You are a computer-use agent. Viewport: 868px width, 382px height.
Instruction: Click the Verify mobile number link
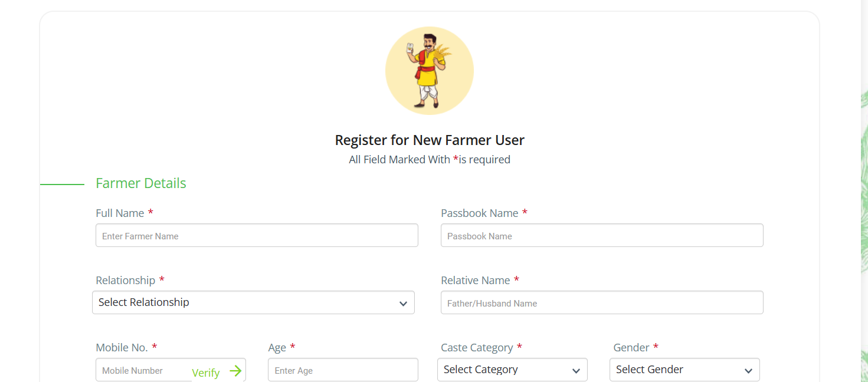coord(206,373)
